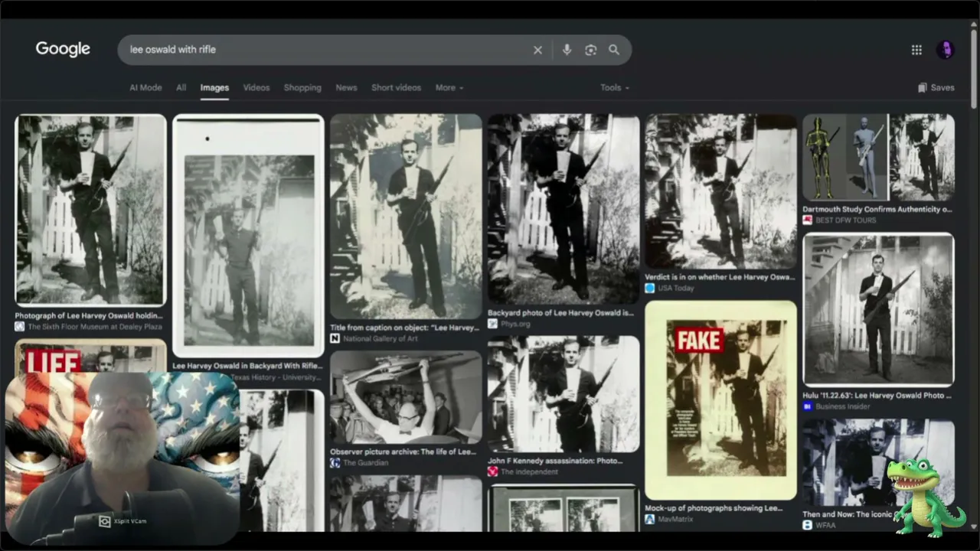Open the USA Today photo thumbnail
The height and width of the screenshot is (551, 980).
(720, 191)
